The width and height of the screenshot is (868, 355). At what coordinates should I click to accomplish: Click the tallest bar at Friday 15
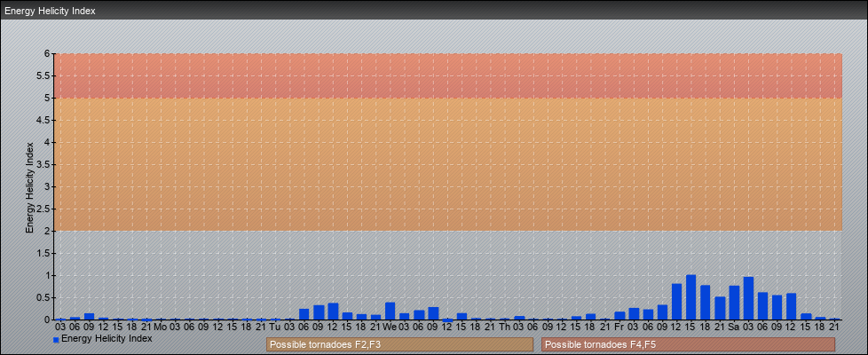tap(690, 297)
